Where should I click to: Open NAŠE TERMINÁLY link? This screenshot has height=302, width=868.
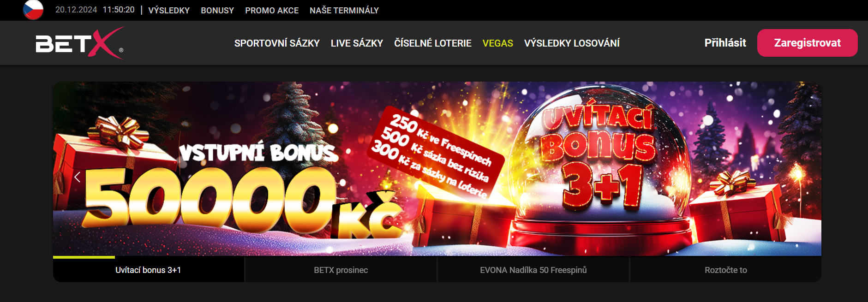[344, 10]
